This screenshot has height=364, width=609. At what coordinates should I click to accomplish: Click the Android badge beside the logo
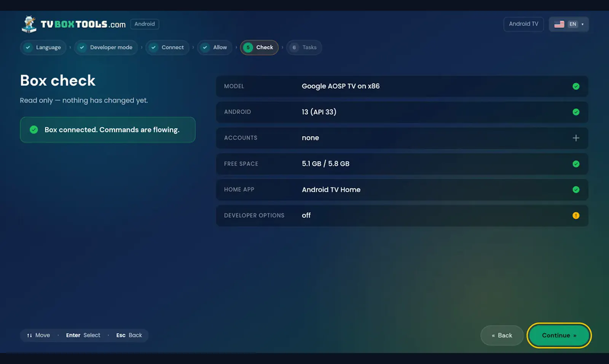[145, 24]
